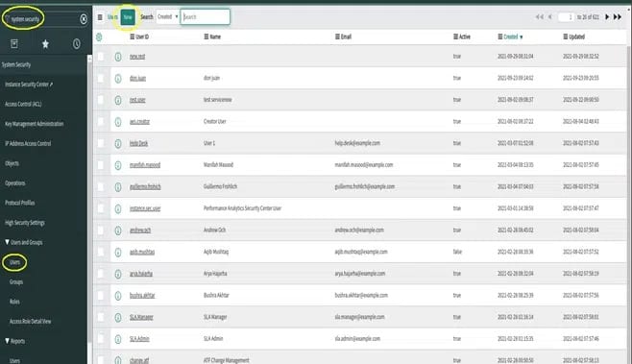Open the instance.sec.user user record link
Viewport: 632px width, 364px height.
click(145, 208)
